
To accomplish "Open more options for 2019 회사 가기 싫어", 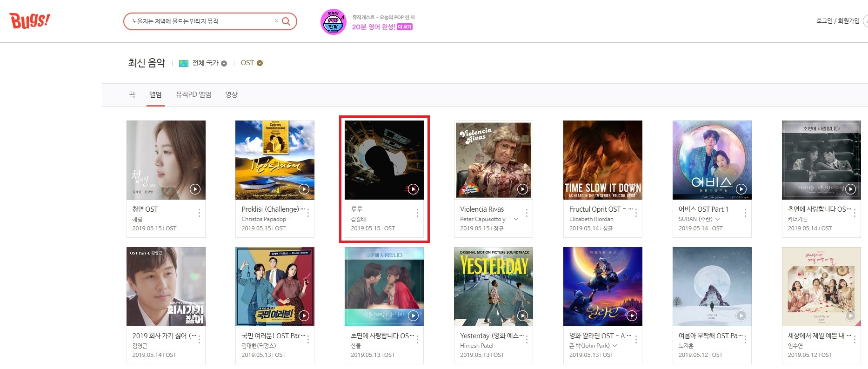I will [199, 339].
